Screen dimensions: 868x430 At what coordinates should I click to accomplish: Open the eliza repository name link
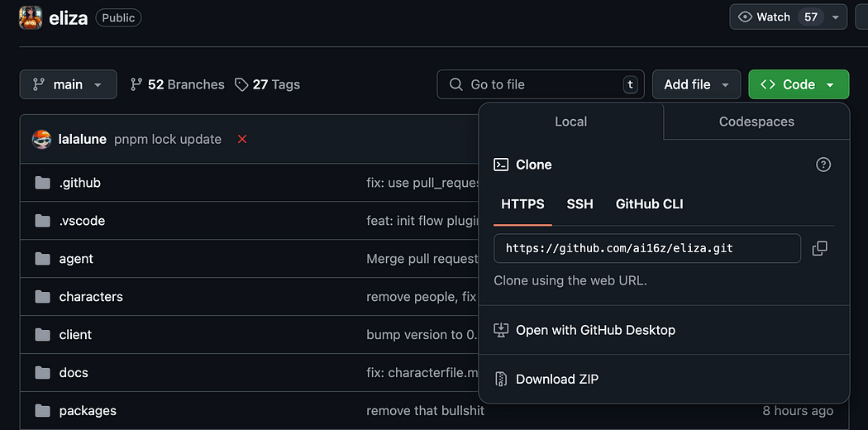[68, 17]
